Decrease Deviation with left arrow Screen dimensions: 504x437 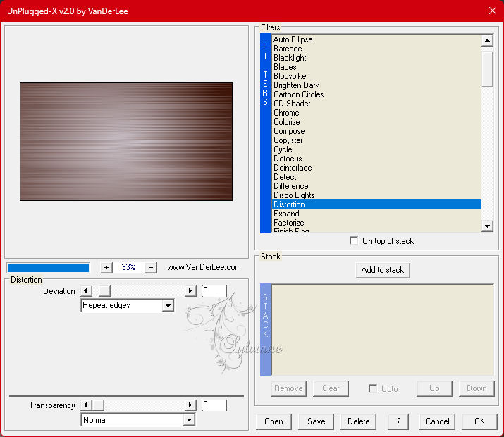click(x=86, y=291)
